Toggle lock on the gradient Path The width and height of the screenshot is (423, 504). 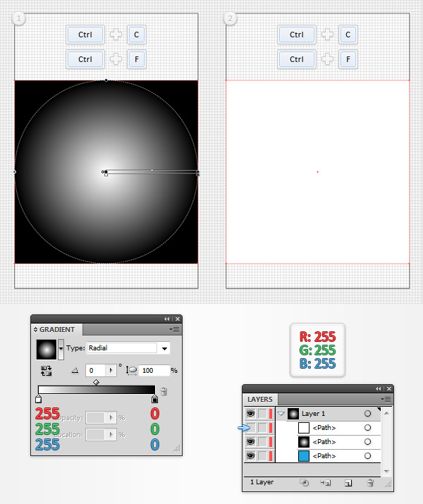pos(262,442)
